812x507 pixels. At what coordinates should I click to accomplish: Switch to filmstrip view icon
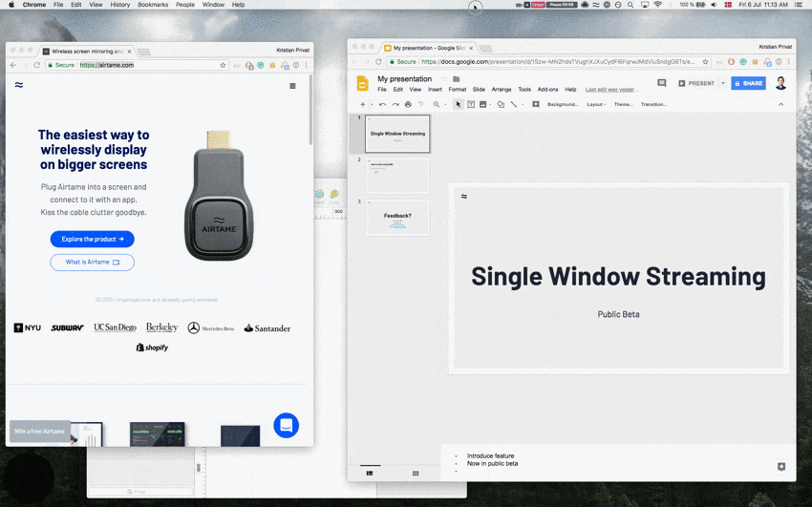[x=370, y=473]
